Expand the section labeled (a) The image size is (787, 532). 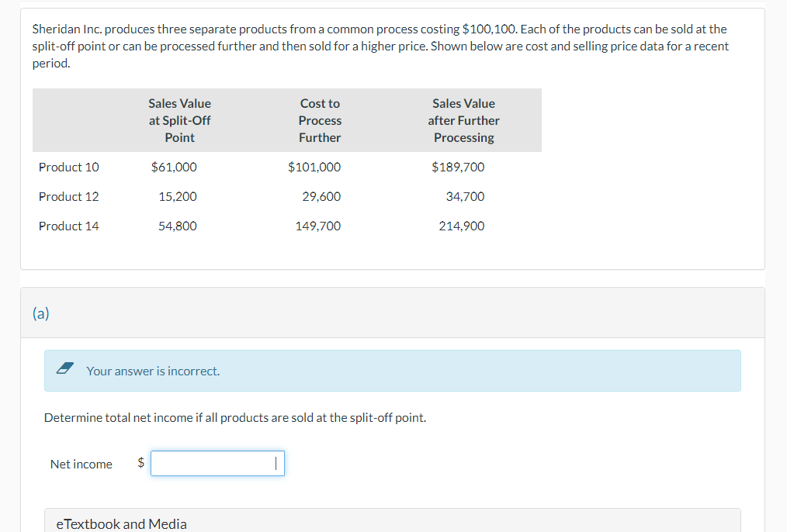[40, 313]
